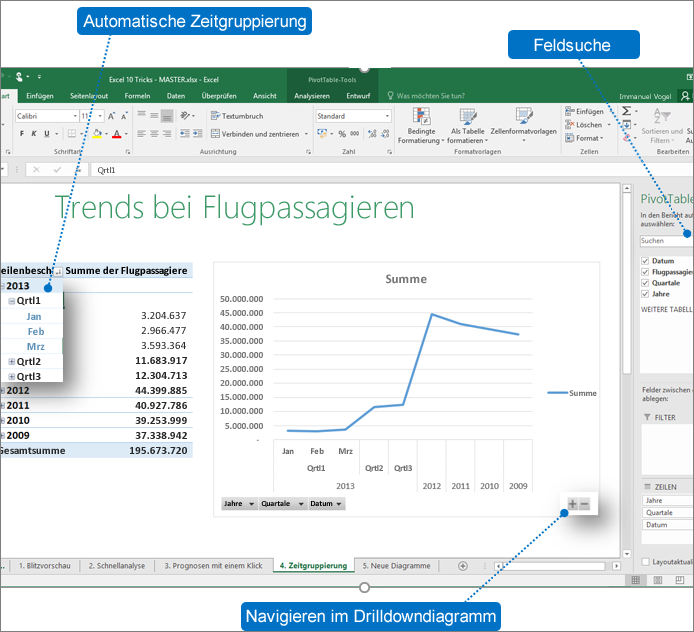Align text to the left
Screen dimensions: 694x632
point(141,134)
